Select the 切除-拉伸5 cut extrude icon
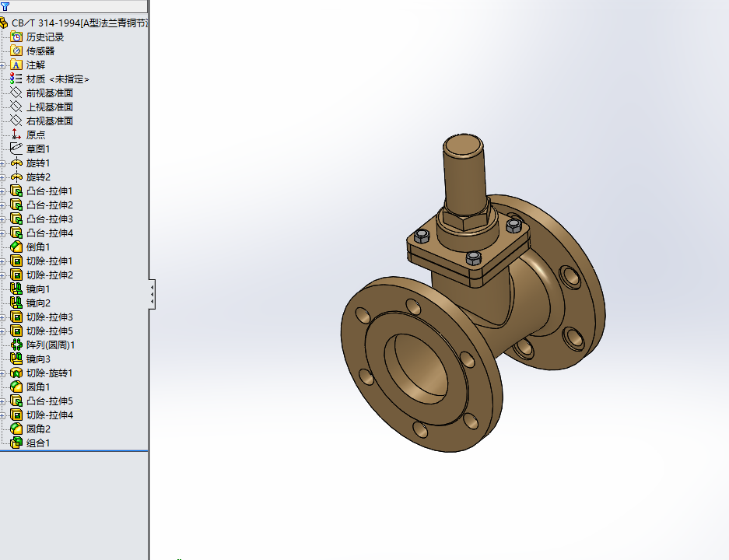 [x=16, y=331]
